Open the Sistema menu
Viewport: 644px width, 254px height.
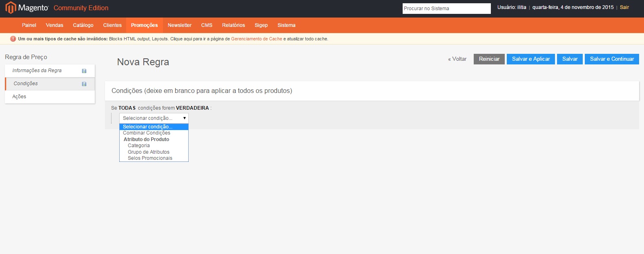287,25
